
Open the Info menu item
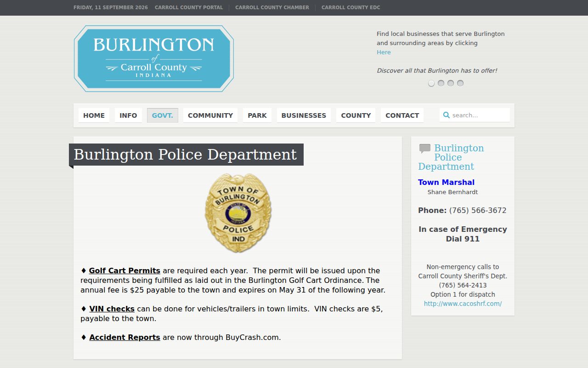tap(128, 115)
